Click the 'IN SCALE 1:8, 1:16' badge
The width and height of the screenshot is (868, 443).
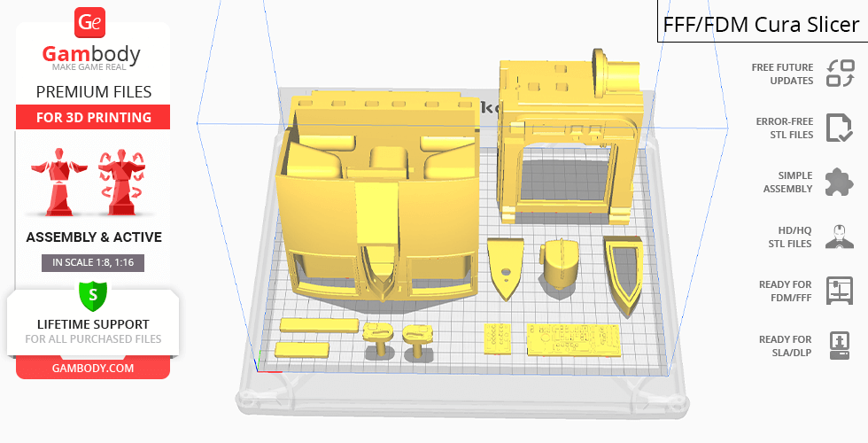(x=93, y=262)
